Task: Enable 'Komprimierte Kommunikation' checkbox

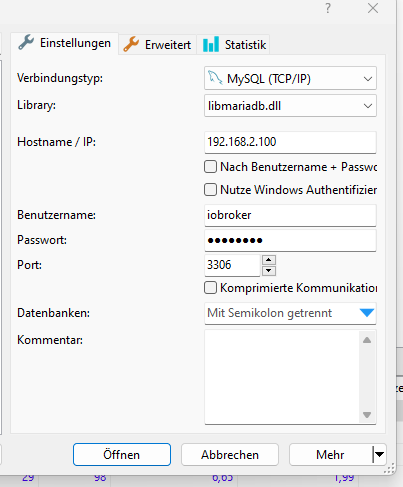Action: pos(210,288)
